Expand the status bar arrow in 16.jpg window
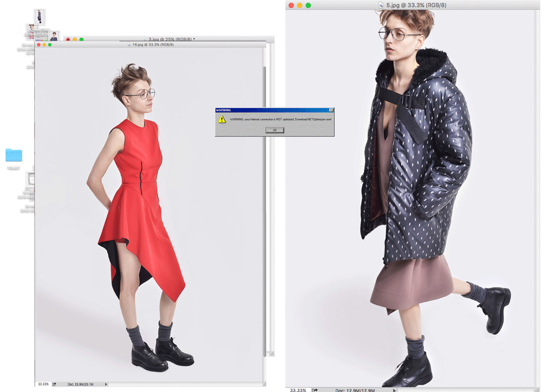This screenshot has width=555, height=392. [106, 384]
